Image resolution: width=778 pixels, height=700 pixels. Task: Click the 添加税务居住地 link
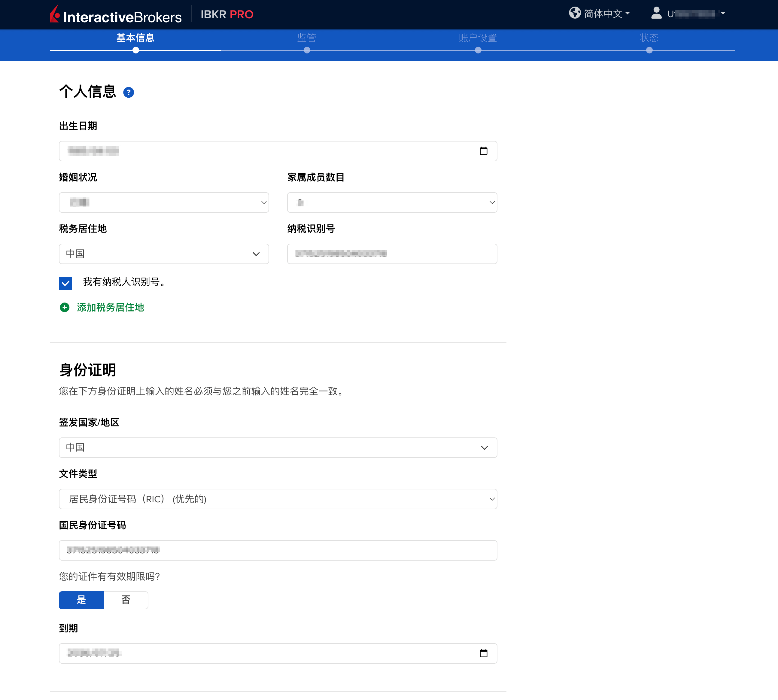(110, 307)
